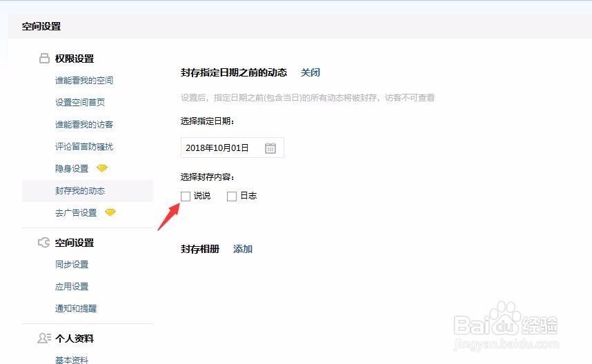Image resolution: width=592 pixels, height=364 pixels.
Task: Click the 选择封存内容 label
Action: click(x=207, y=176)
